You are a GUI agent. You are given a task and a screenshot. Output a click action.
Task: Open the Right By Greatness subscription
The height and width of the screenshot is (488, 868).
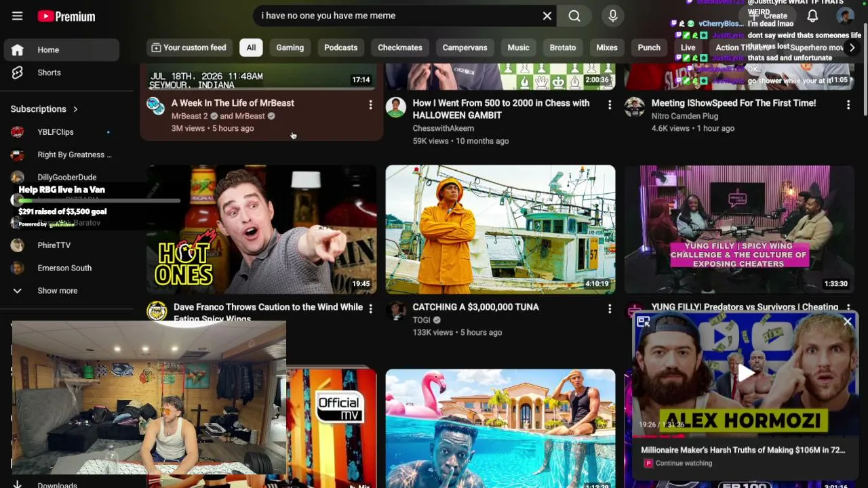pyautogui.click(x=62, y=155)
